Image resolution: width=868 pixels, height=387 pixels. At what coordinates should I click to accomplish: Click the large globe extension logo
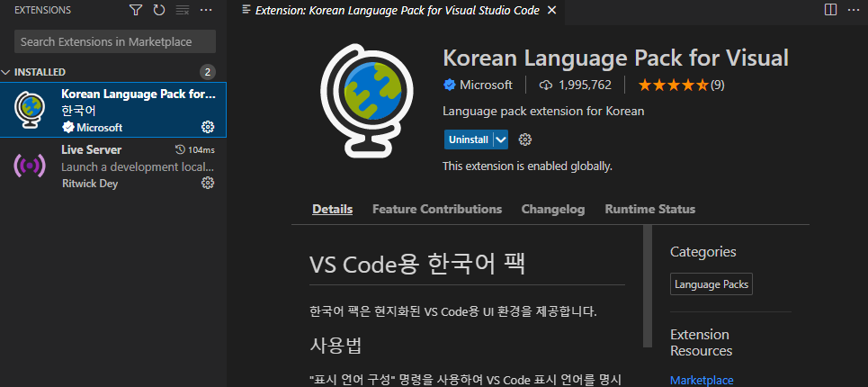(x=367, y=100)
